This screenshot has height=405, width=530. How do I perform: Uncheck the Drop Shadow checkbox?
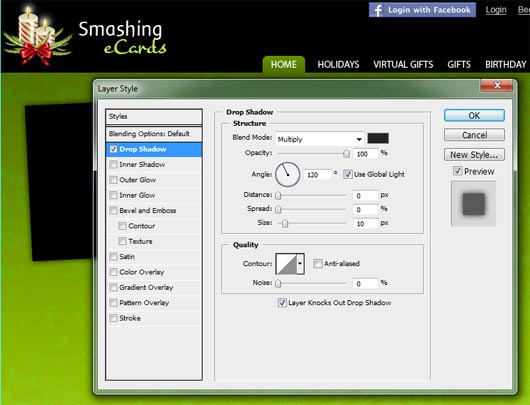pyautogui.click(x=114, y=149)
